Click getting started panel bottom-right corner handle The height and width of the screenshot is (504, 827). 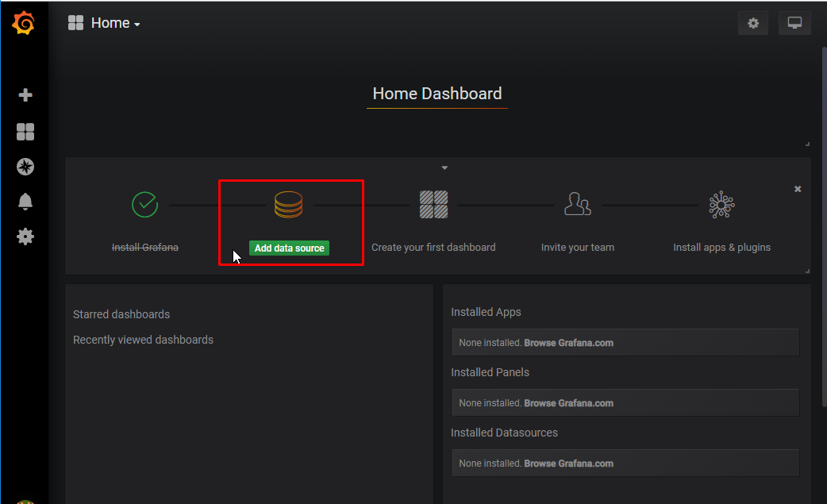coord(807,271)
